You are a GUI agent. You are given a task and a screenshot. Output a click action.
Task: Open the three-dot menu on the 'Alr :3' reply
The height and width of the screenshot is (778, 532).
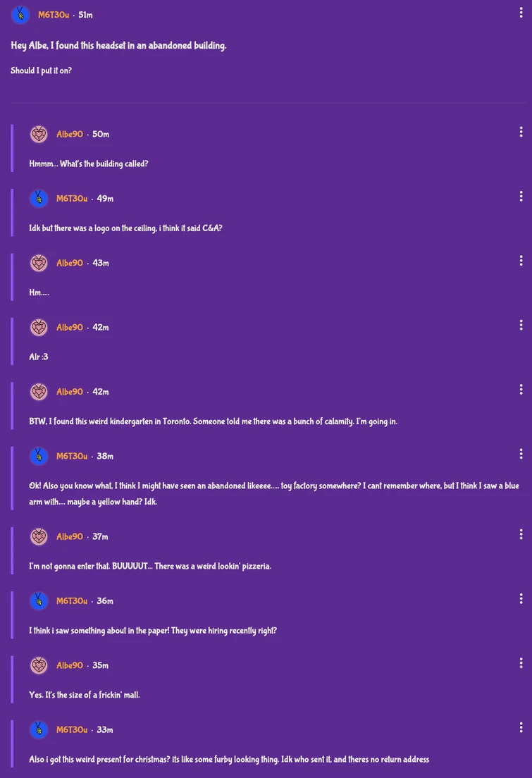click(521, 325)
